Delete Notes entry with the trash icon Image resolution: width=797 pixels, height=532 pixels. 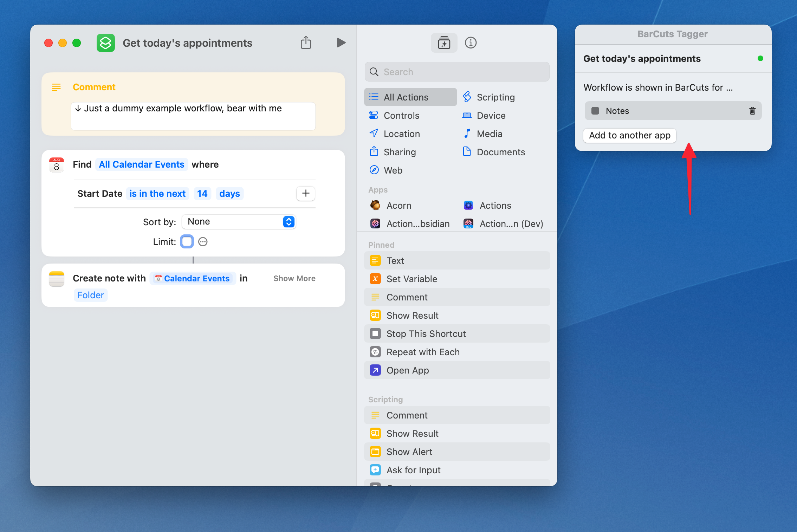752,111
